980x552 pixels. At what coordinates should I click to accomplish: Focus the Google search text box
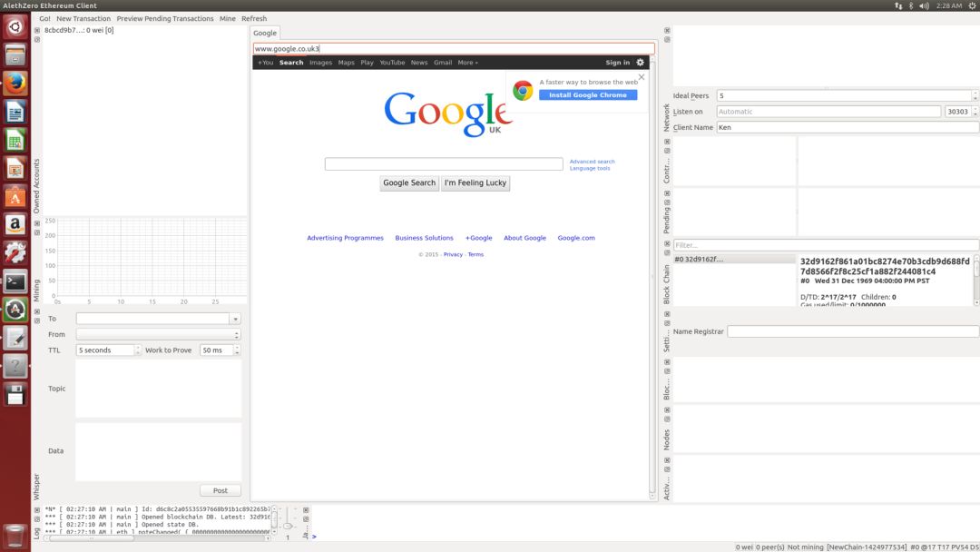(x=444, y=163)
